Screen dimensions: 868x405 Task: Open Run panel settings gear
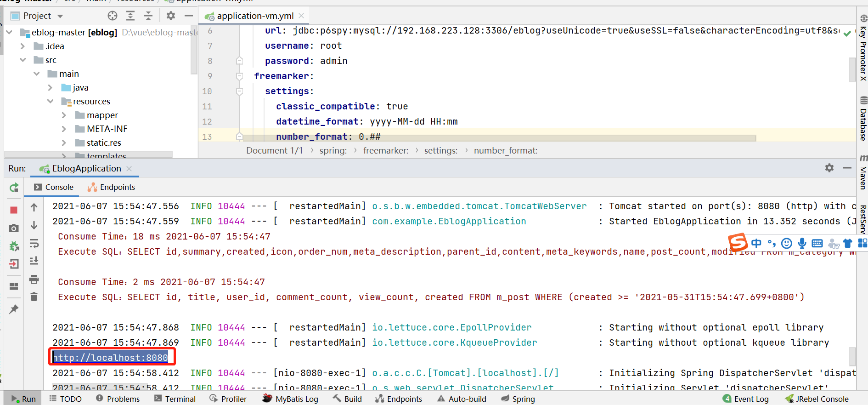tap(829, 168)
